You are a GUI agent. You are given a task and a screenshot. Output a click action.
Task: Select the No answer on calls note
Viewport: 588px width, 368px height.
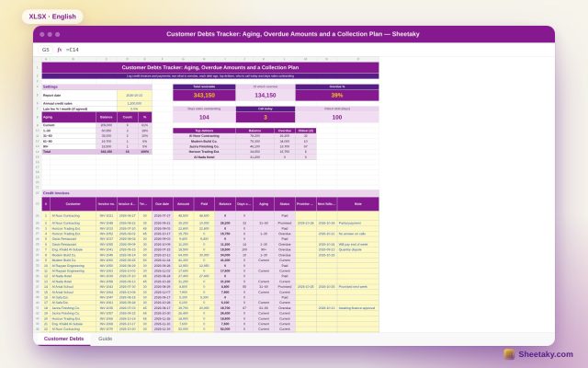357,234
